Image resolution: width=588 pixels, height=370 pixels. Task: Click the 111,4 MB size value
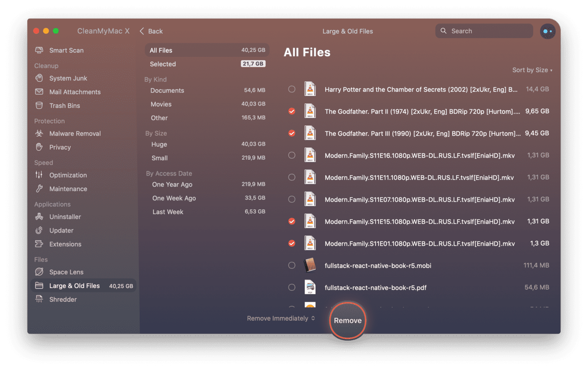pyautogui.click(x=536, y=265)
